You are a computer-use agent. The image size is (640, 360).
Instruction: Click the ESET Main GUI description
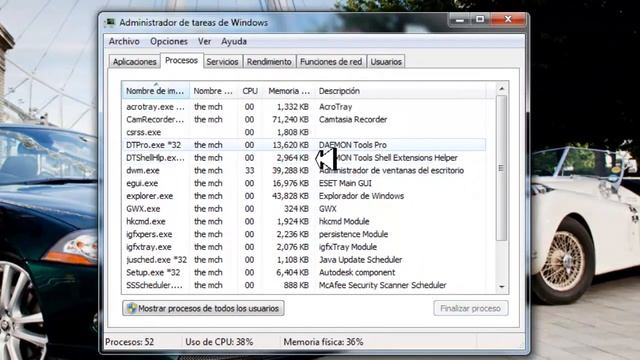345,183
